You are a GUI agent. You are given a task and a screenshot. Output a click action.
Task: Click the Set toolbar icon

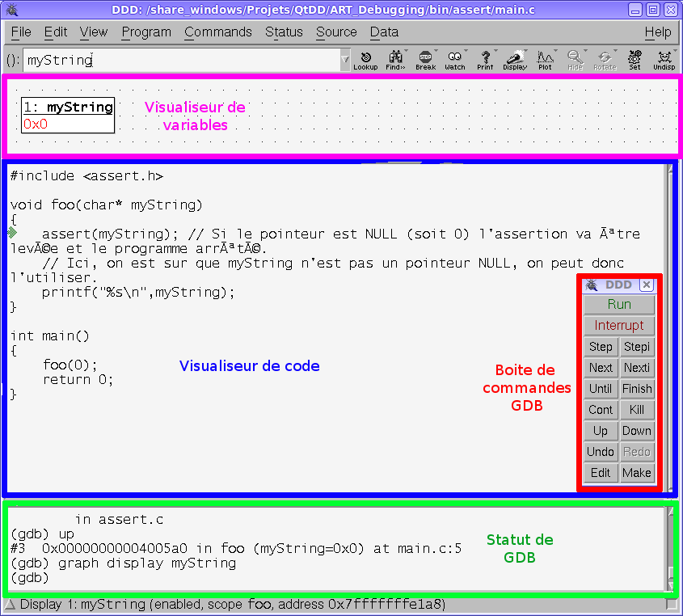point(635,60)
